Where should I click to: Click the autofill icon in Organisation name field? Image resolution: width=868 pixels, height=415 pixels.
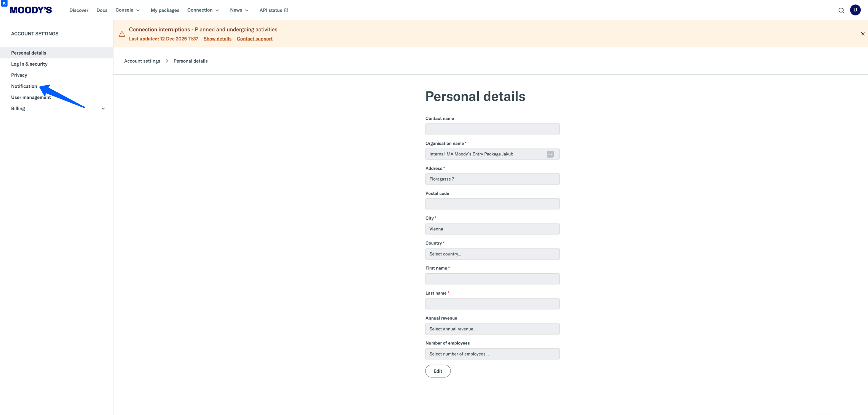tap(550, 154)
